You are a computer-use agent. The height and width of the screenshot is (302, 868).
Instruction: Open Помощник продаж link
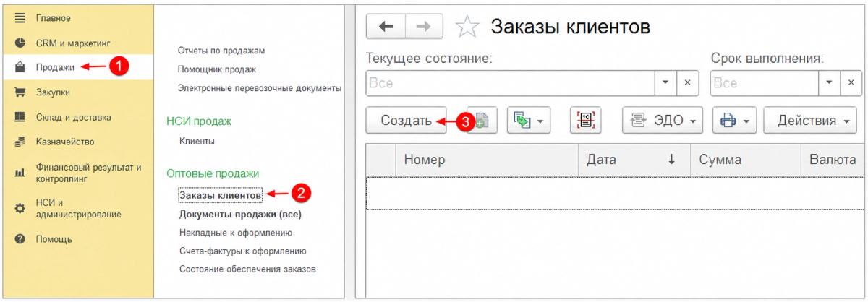[x=217, y=69]
